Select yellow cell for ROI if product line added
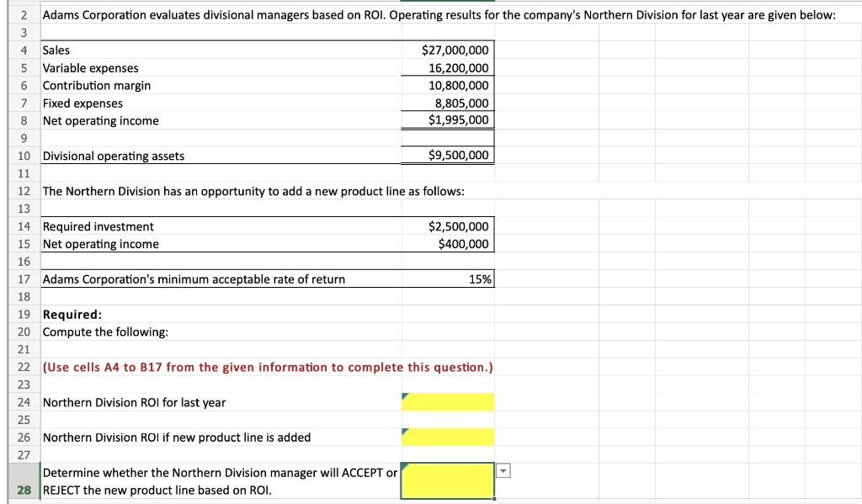Image resolution: width=862 pixels, height=504 pixels. (x=447, y=438)
